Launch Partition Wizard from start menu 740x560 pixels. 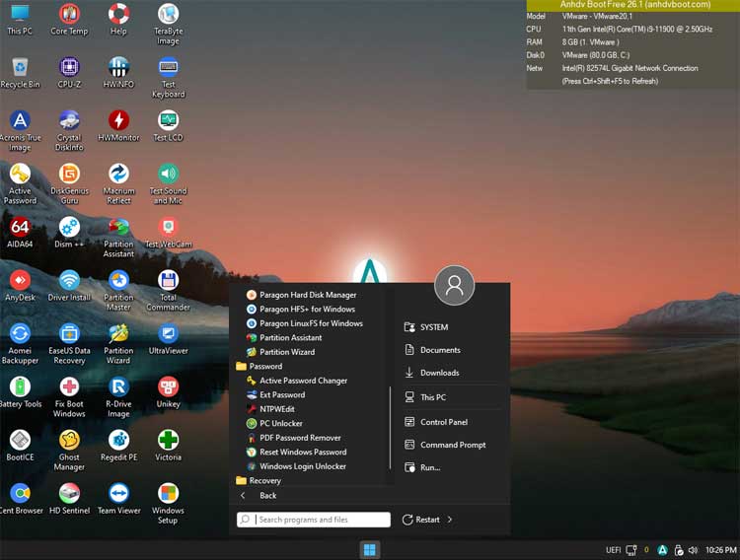pos(280,352)
